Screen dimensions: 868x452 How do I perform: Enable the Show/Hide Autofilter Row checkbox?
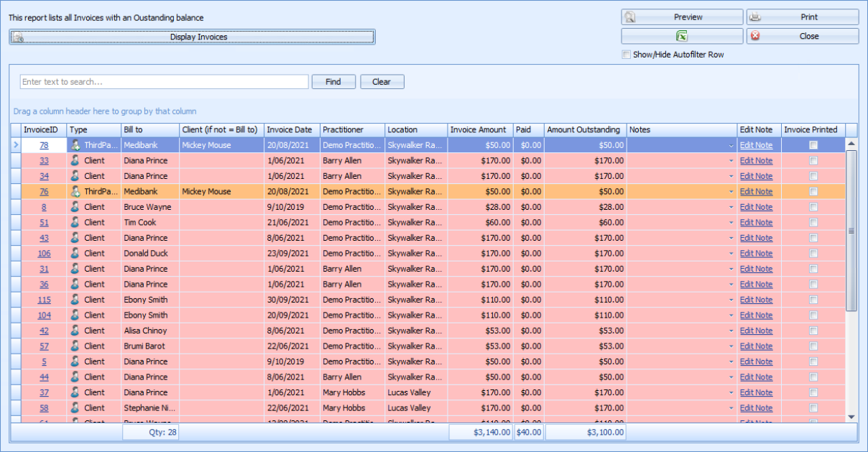coord(627,55)
